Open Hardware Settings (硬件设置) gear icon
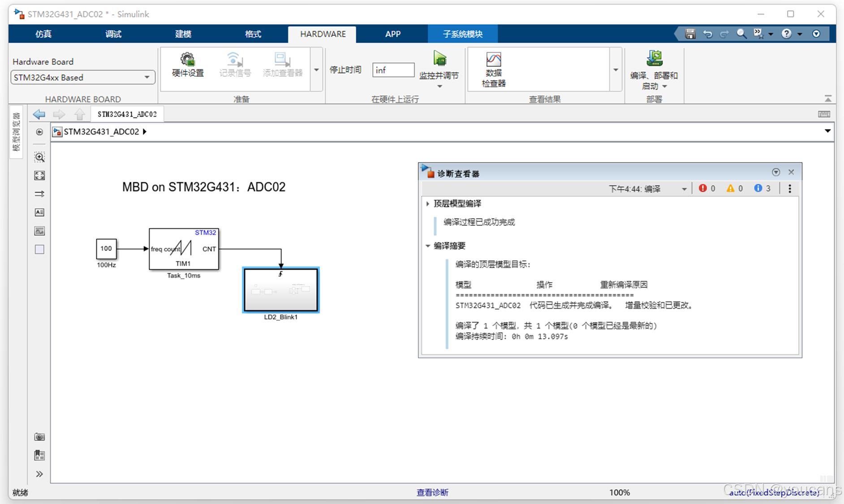Screen dimensions: 844x504 pos(188,59)
